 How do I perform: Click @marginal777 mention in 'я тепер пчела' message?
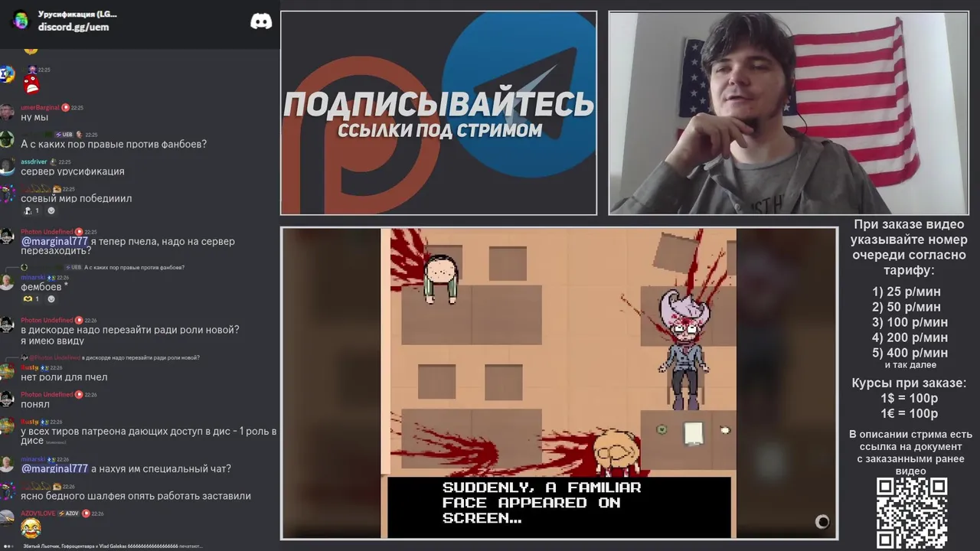click(54, 242)
